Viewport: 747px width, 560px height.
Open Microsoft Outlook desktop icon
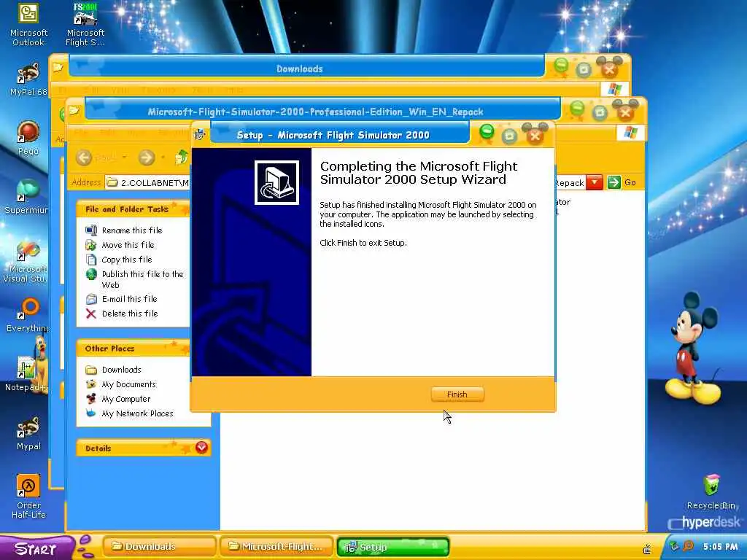tap(28, 25)
